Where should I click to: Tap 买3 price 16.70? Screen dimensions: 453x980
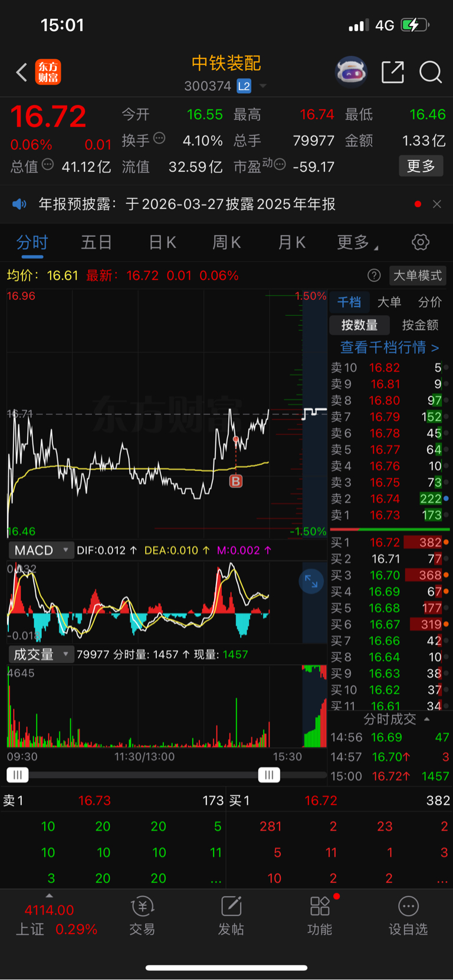point(385,575)
